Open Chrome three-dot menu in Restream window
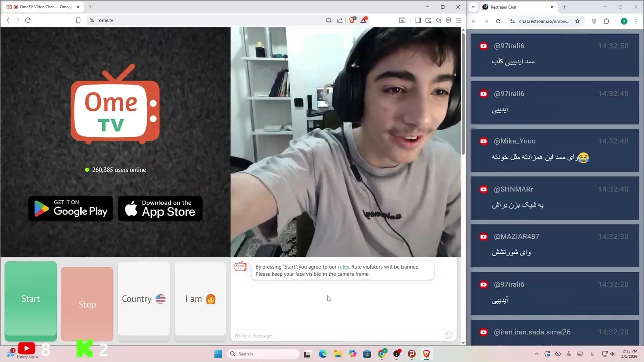Image resolution: width=644 pixels, height=362 pixels. 636,21
